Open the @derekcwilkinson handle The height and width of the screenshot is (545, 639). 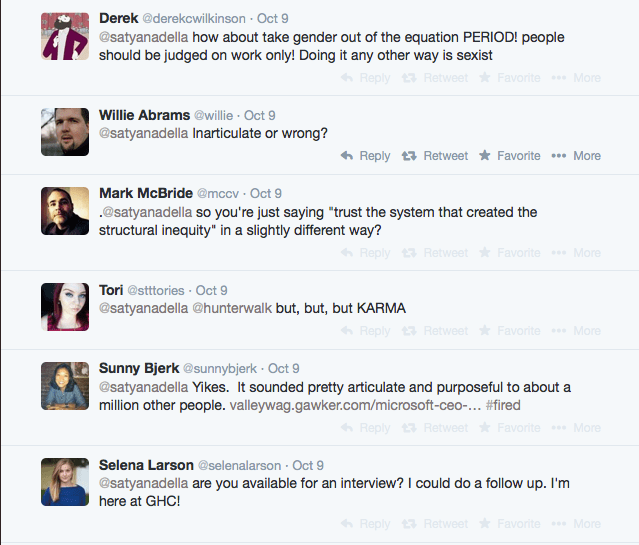(x=201, y=19)
